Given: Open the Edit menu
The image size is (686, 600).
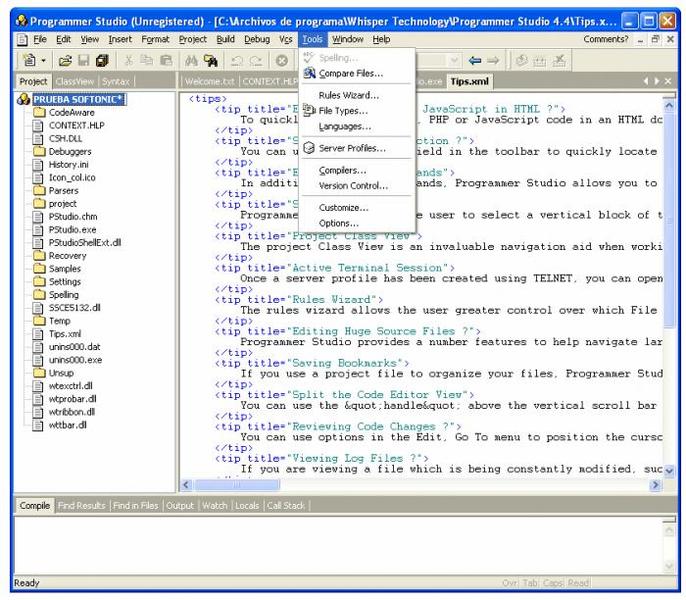Looking at the screenshot, I should 63,39.
